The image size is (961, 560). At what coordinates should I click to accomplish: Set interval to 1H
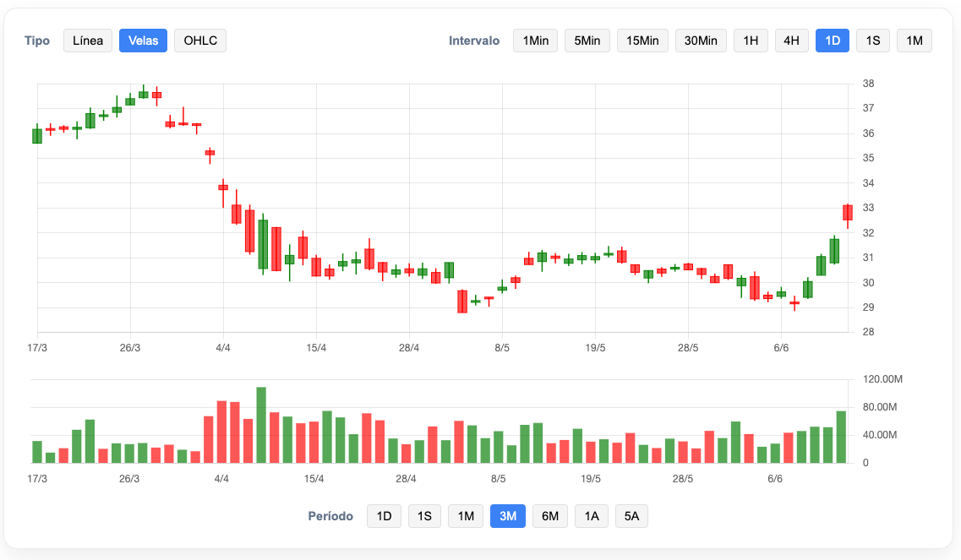tap(751, 41)
